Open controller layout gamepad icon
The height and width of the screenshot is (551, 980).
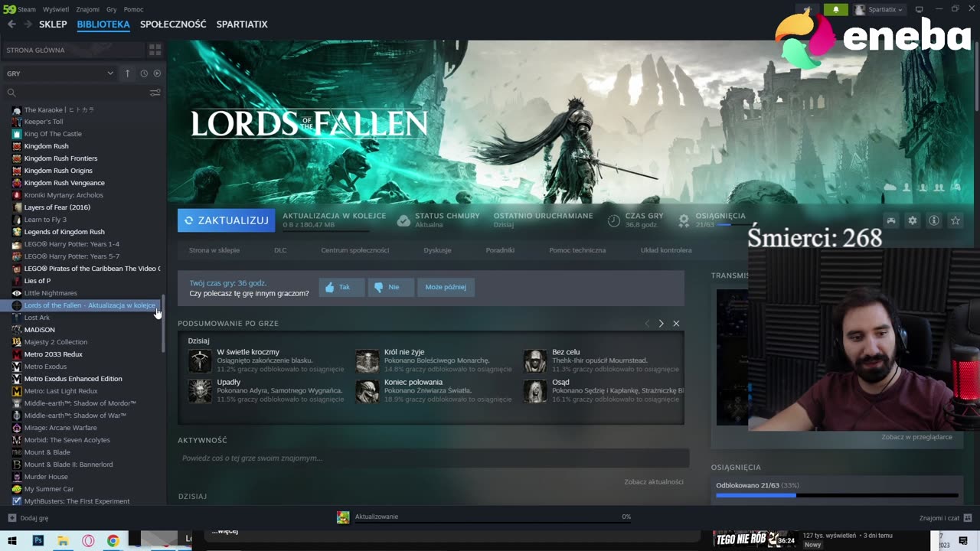coord(891,220)
